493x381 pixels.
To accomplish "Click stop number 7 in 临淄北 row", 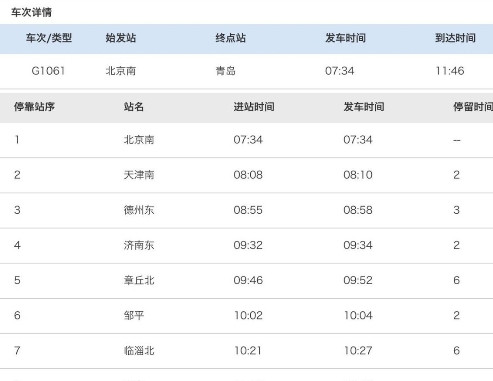I will point(17,350).
